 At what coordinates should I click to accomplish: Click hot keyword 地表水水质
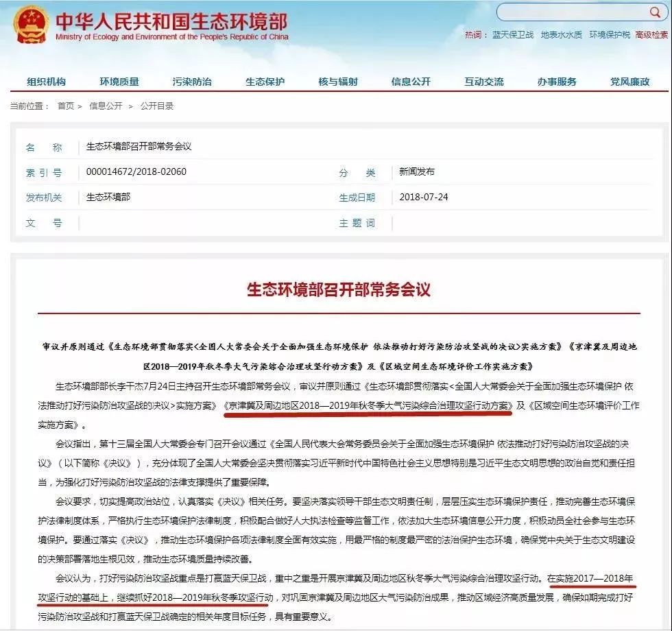(561, 35)
